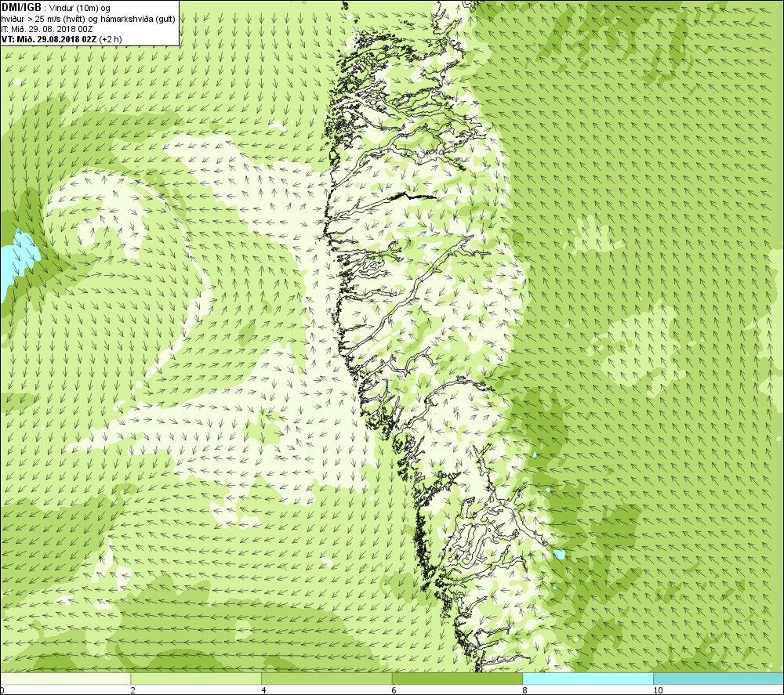This screenshot has width=784, height=695.
Task: Click the 0–2 m/s palest legend swatch
Action: click(66, 679)
